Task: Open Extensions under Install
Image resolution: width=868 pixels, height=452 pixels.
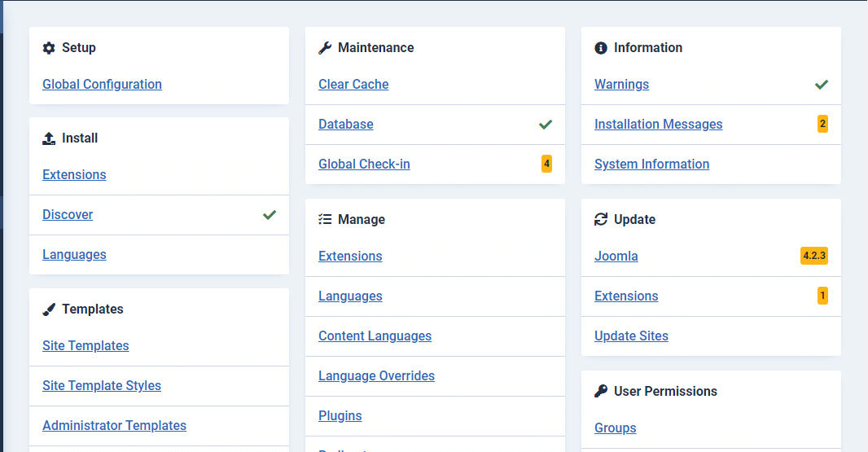Action: (x=74, y=174)
